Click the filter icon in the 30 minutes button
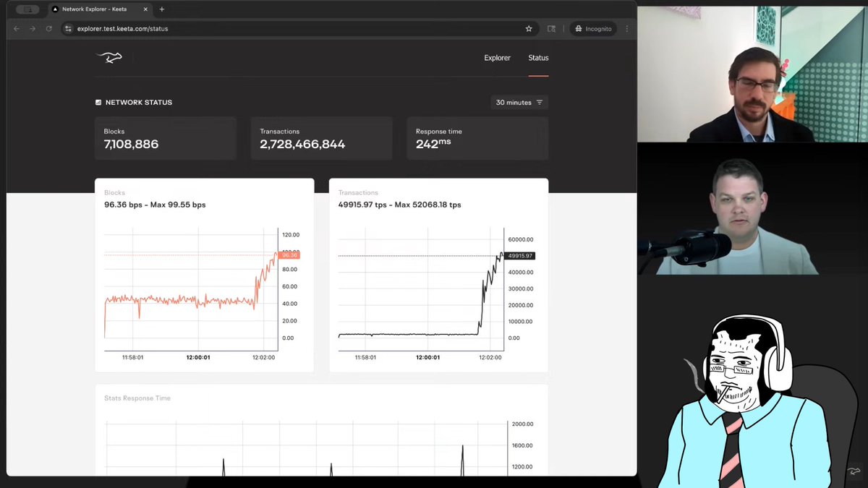 point(539,103)
